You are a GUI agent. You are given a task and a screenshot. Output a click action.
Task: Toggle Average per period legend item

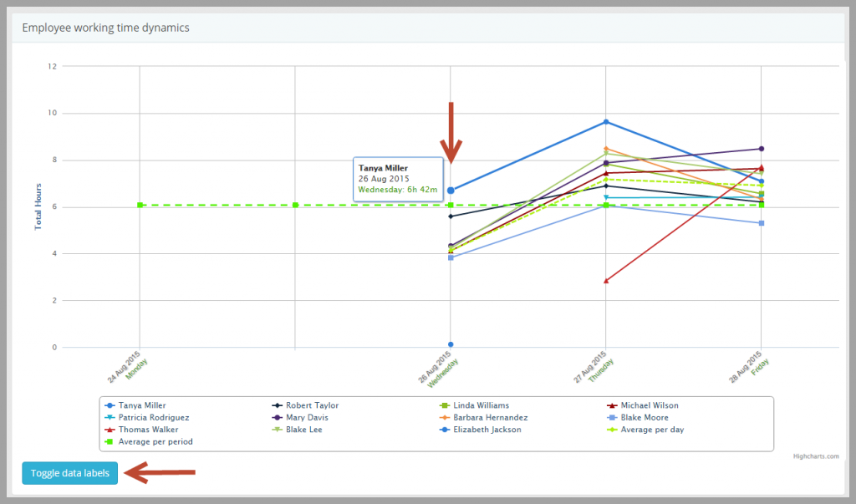149,441
